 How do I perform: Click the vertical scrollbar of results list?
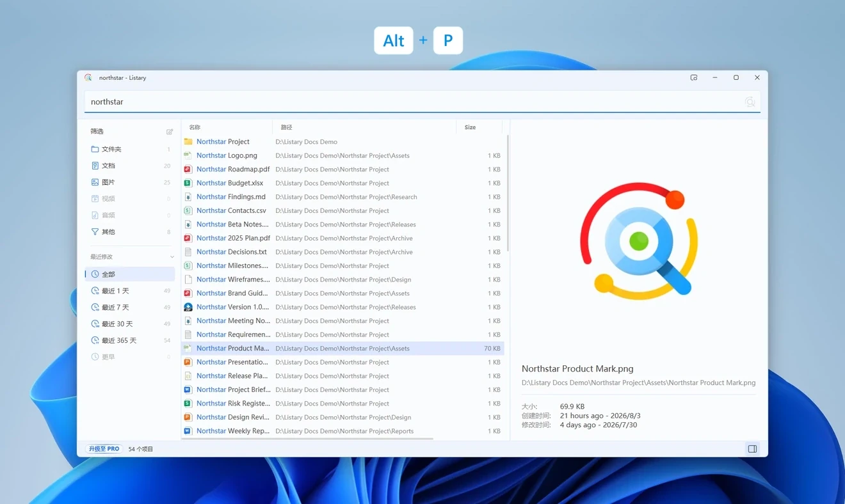[508, 193]
